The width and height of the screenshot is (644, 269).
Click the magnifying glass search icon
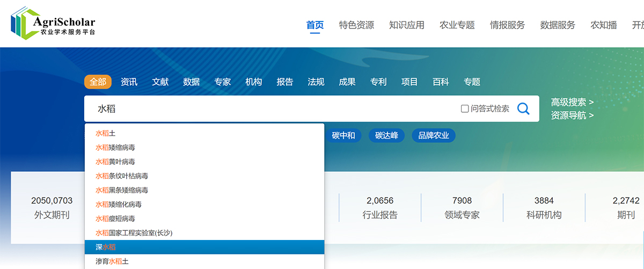(523, 109)
